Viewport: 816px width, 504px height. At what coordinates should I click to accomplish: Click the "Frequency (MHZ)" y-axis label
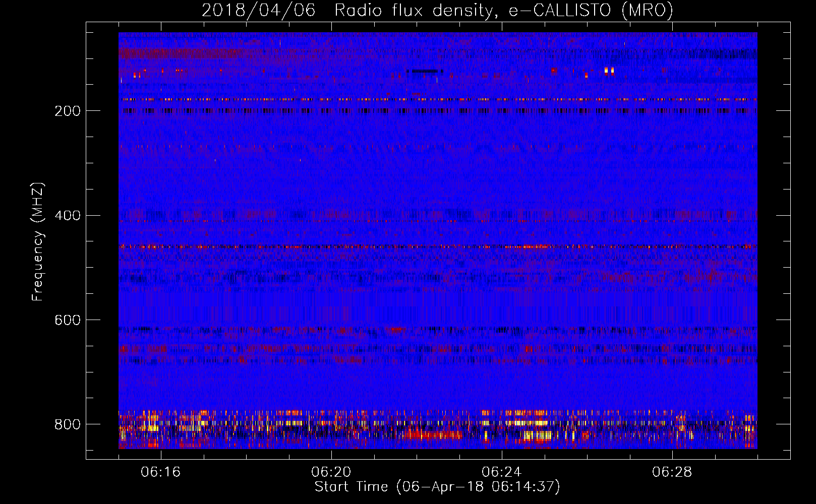pos(38,242)
